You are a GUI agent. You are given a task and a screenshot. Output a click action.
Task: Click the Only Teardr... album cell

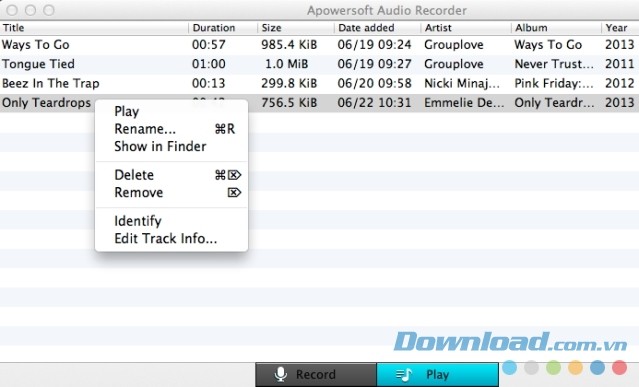tap(554, 103)
